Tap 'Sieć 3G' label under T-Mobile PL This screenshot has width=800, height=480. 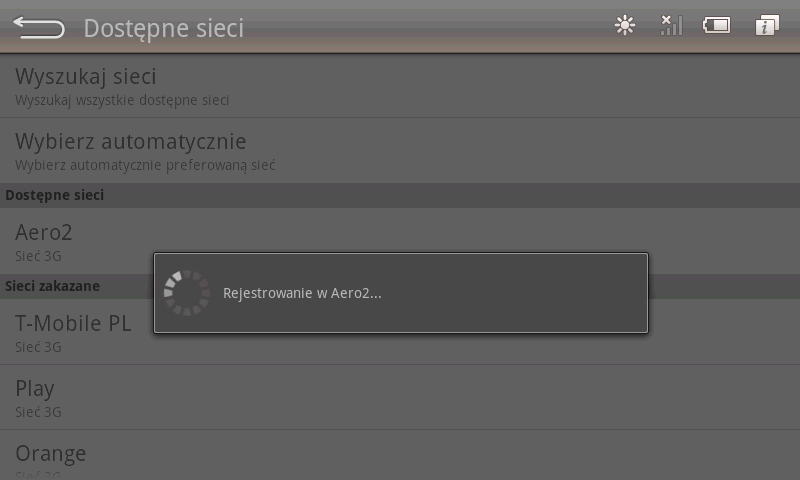[38, 347]
